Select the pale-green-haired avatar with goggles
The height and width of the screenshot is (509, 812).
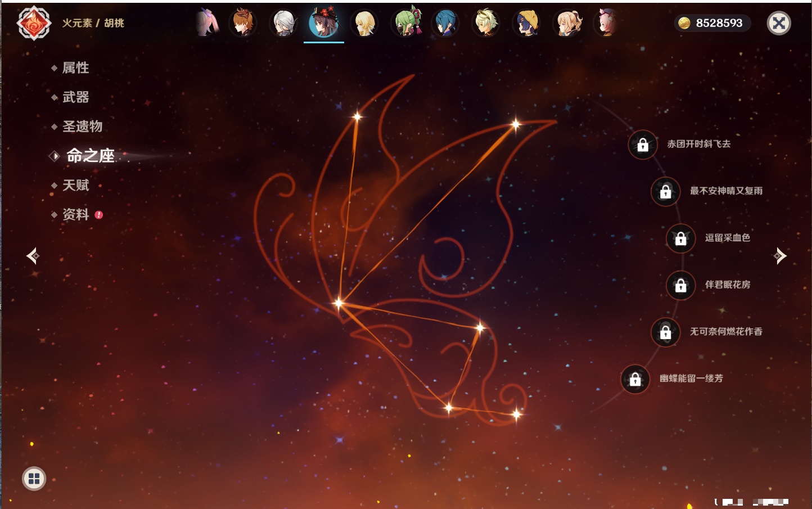click(486, 23)
